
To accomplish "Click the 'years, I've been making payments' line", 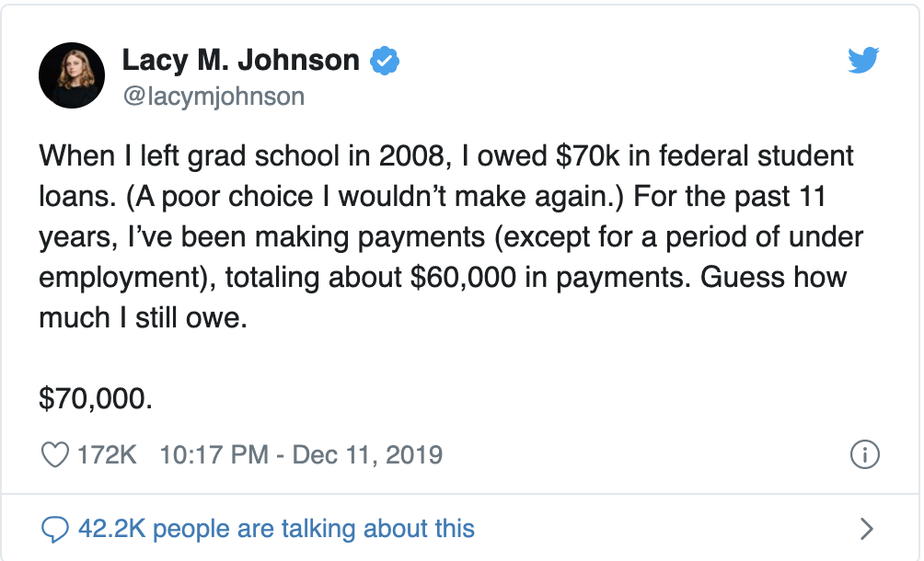I will coord(261,237).
